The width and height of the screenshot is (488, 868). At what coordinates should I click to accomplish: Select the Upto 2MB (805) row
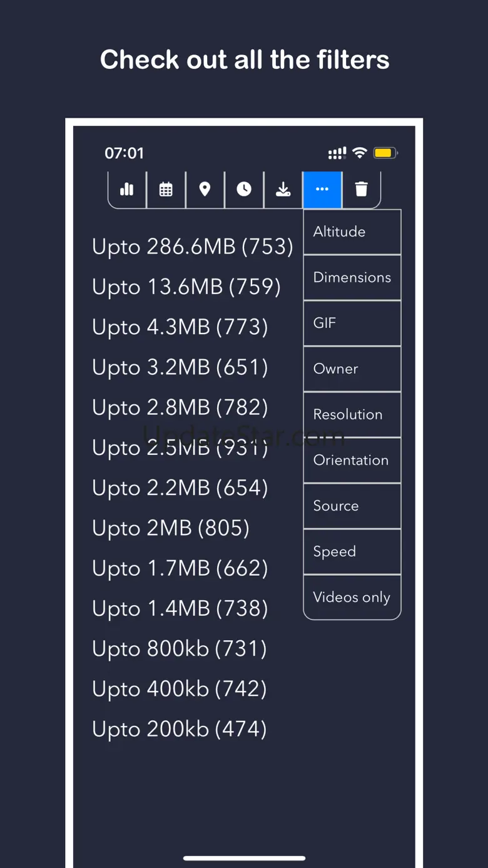click(x=170, y=528)
